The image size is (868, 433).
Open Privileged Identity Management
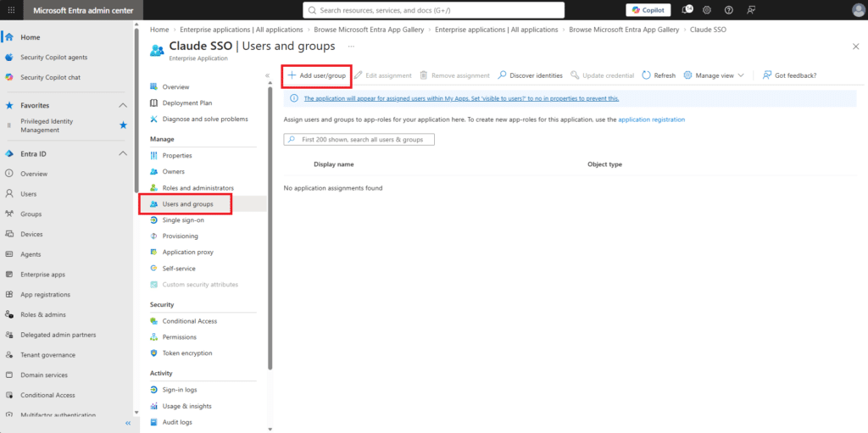click(47, 125)
